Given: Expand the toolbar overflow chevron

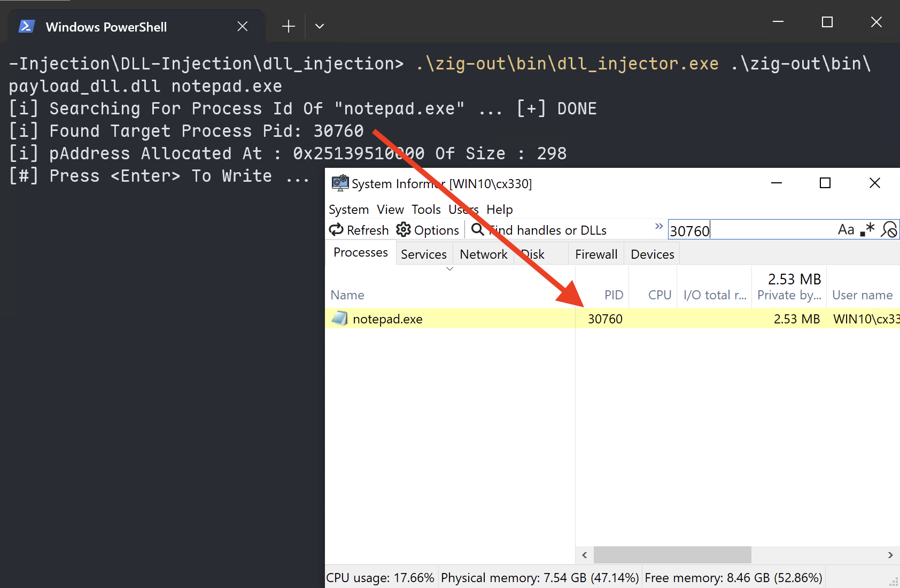Looking at the screenshot, I should (659, 226).
